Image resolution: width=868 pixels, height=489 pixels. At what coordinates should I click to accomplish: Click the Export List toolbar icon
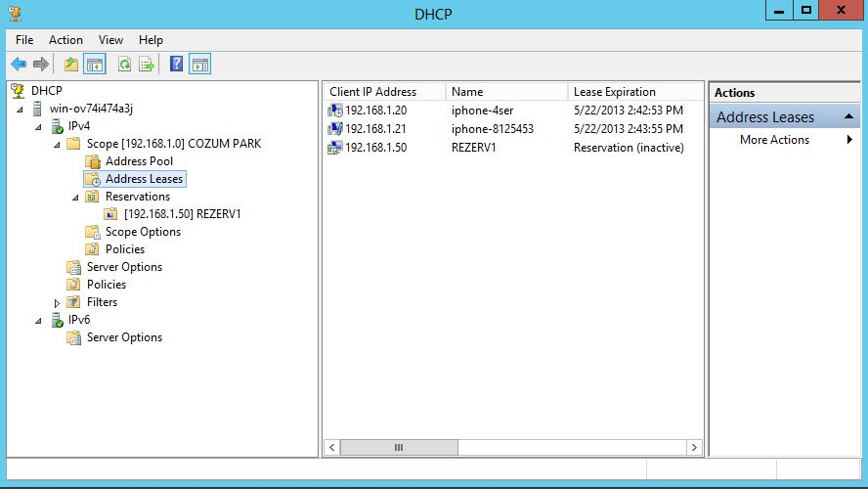[x=147, y=65]
